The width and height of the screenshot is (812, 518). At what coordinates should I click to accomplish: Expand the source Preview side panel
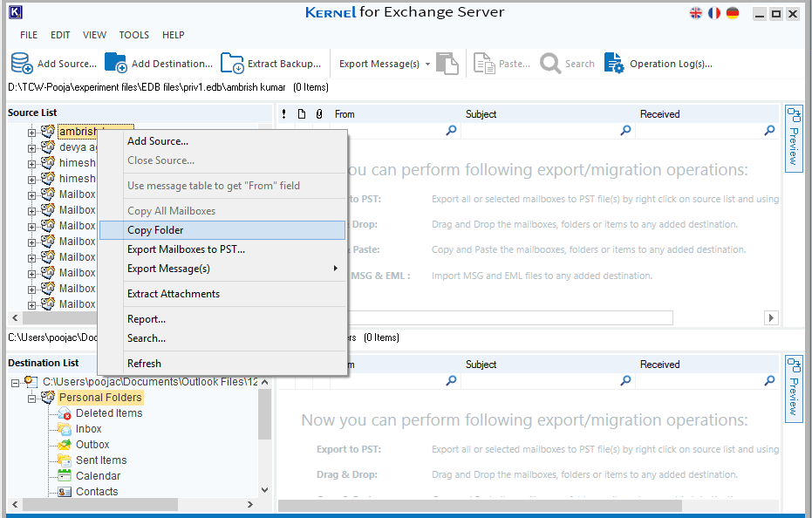[794, 139]
